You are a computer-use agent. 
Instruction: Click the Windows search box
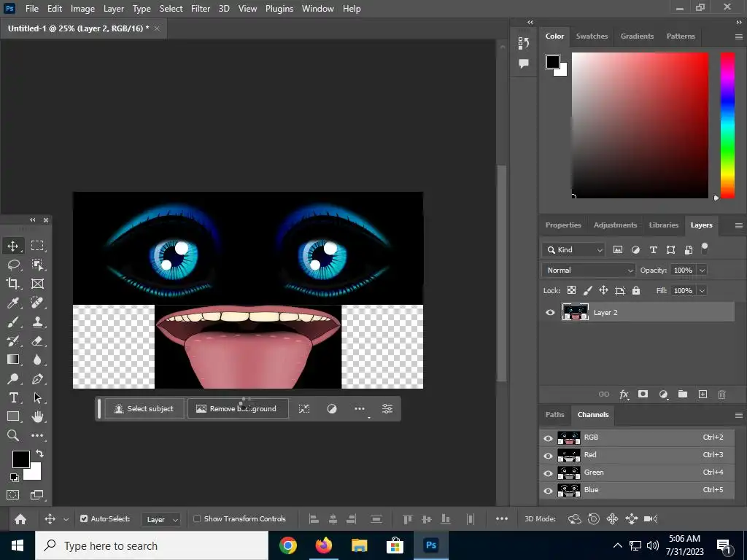[152, 545]
